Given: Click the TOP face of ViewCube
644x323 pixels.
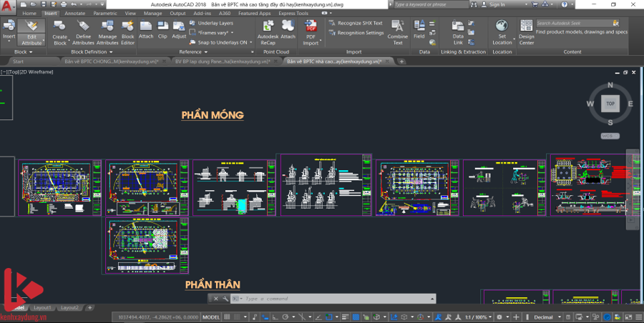Looking at the screenshot, I should 610,104.
